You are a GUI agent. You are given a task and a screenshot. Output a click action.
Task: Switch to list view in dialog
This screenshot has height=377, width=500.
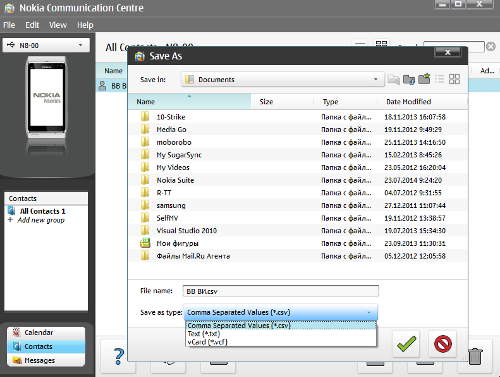439,79
